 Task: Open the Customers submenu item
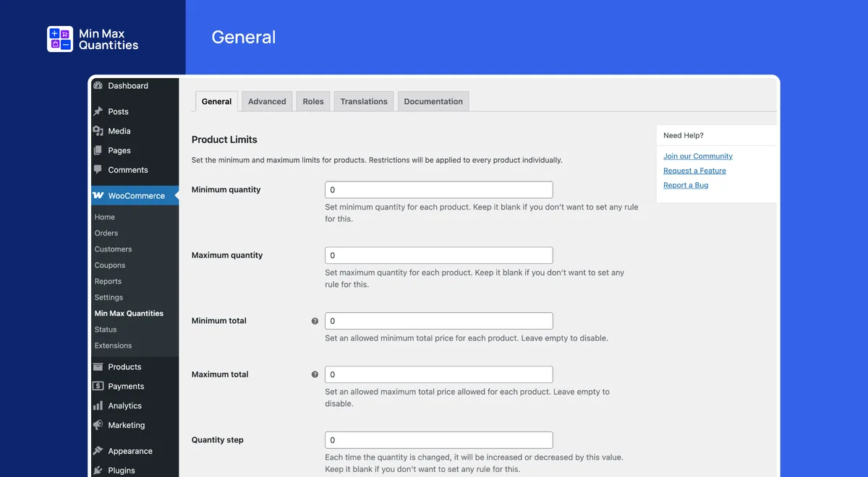(113, 249)
